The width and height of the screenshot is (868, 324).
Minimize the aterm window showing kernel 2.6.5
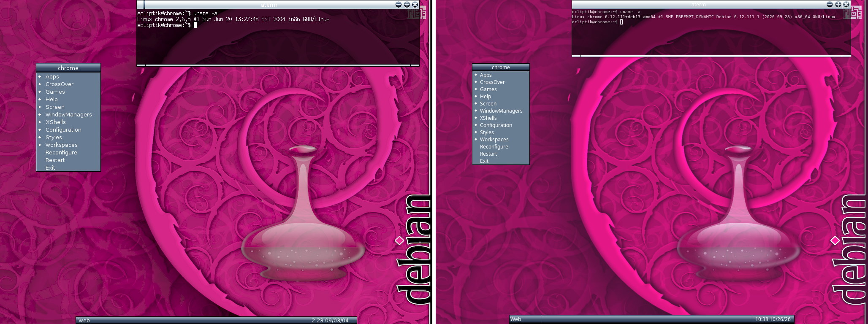pyautogui.click(x=398, y=4)
